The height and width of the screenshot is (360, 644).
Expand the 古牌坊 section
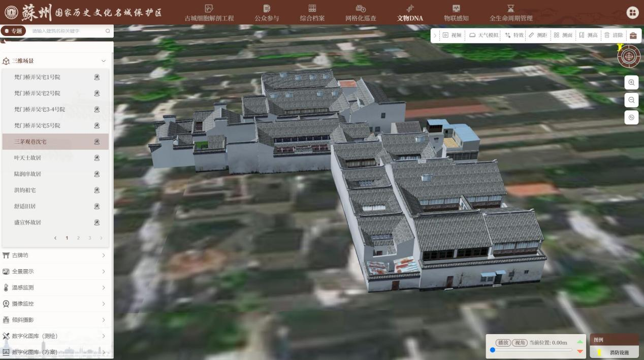point(104,255)
